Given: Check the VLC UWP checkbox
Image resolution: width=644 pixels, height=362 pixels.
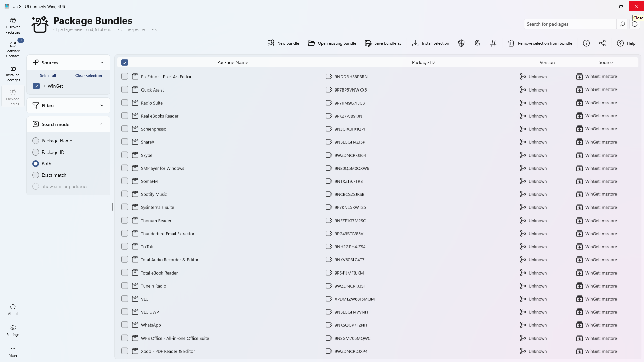Looking at the screenshot, I should pyautogui.click(x=125, y=312).
